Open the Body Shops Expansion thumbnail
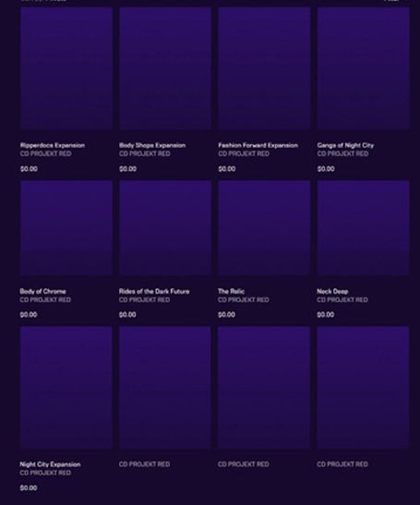Screen dimensions: 420x505 coord(165,68)
